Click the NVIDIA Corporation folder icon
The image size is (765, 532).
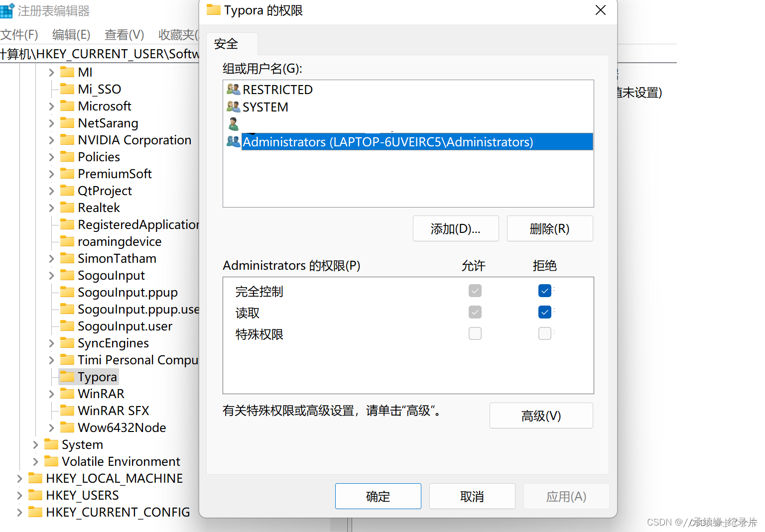coord(67,140)
